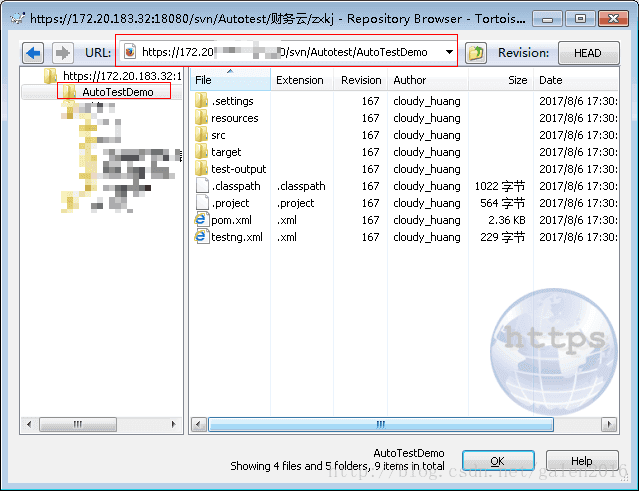This screenshot has width=639, height=491.
Task: Select the resources row name
Action: pos(235,118)
